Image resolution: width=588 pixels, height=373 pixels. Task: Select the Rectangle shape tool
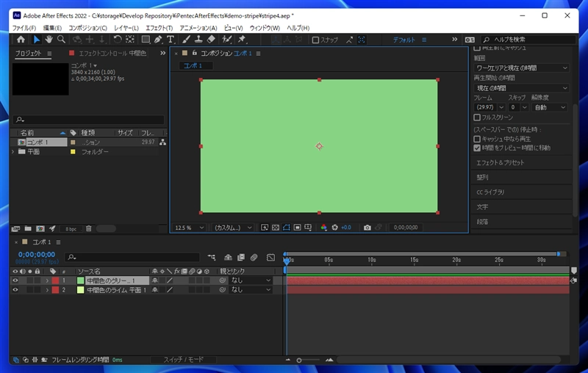point(146,40)
